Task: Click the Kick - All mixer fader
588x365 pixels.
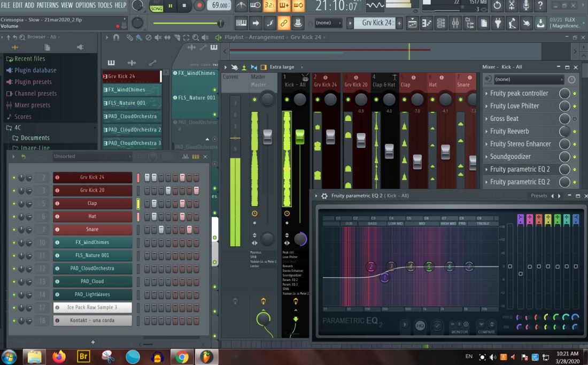Action: (299, 136)
